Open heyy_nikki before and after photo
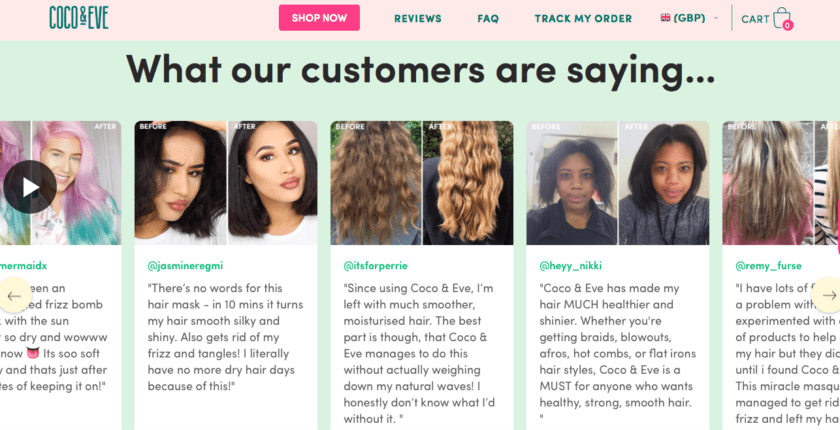 618,183
